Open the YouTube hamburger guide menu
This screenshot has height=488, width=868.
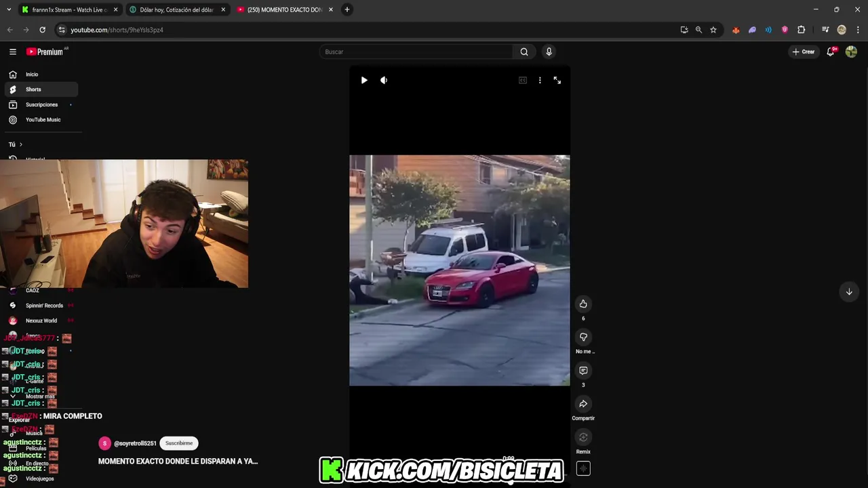tap(13, 52)
